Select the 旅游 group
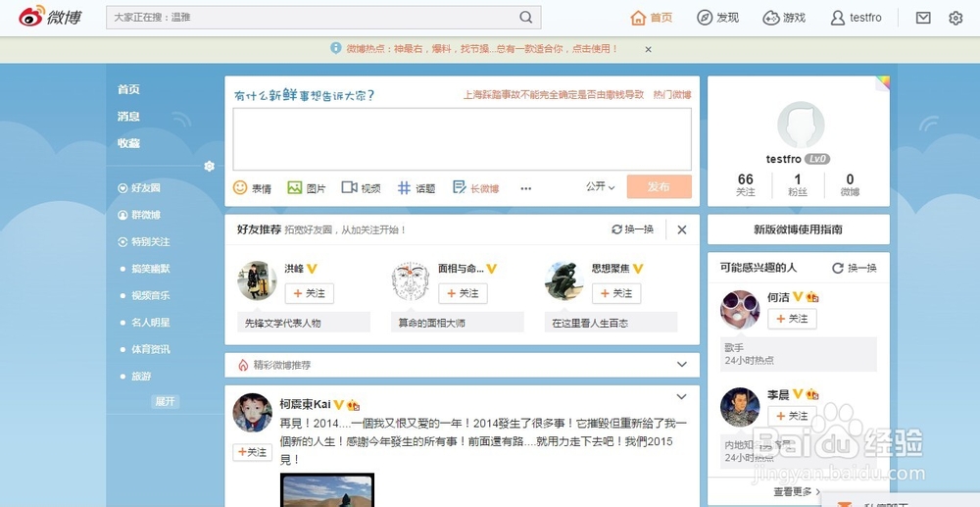Image resolution: width=980 pixels, height=507 pixels. pos(141,376)
